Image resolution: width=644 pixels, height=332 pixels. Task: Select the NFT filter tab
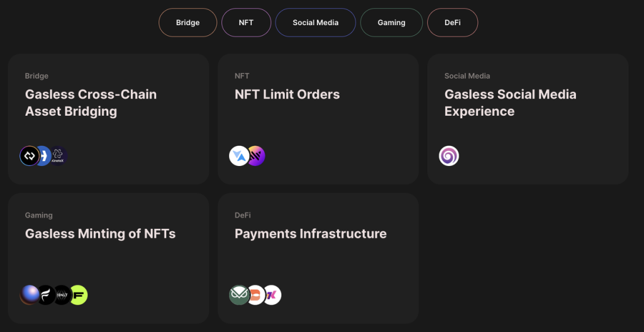click(x=246, y=23)
